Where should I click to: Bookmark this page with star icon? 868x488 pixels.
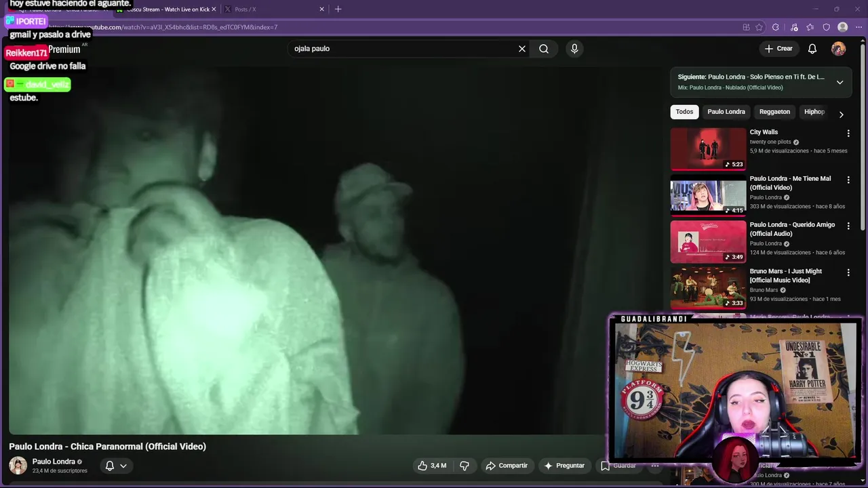coord(759,27)
